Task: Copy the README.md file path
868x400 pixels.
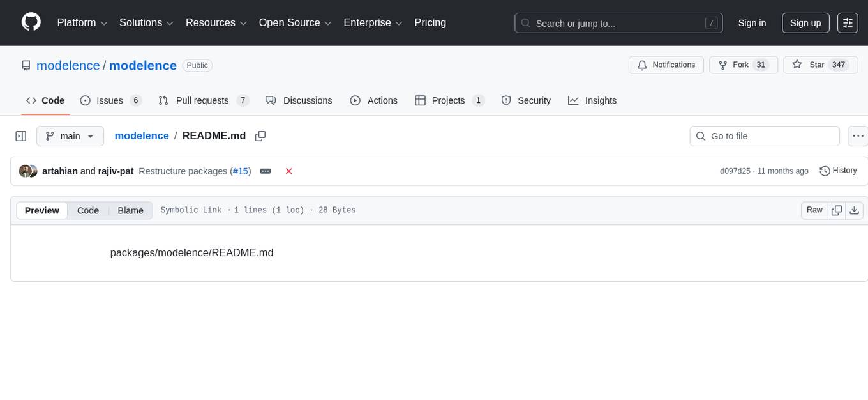Action: pyautogui.click(x=260, y=135)
